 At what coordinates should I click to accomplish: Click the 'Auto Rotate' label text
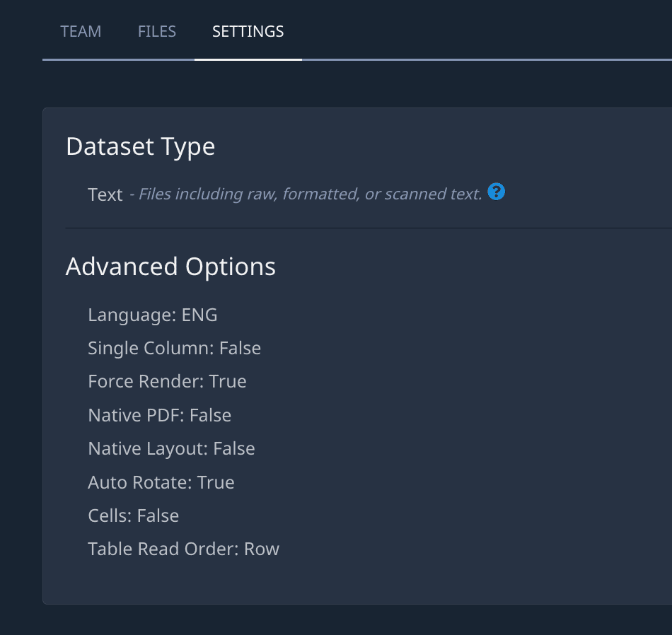(x=139, y=482)
